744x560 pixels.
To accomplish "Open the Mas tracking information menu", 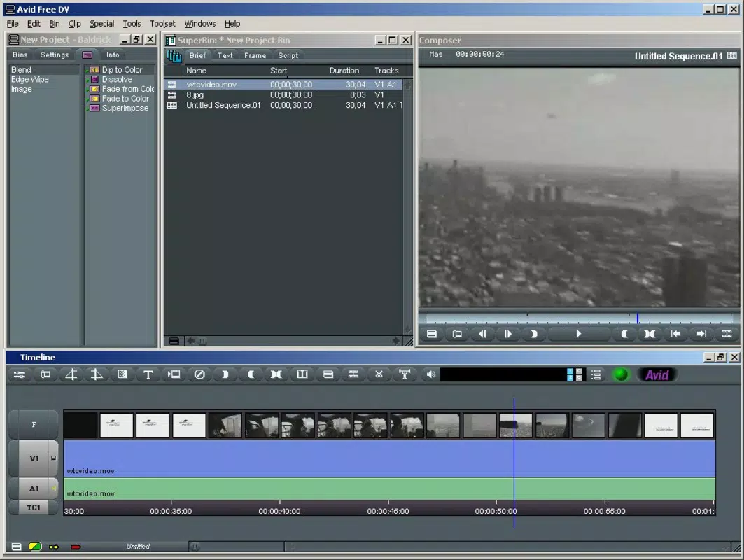I will (x=435, y=55).
